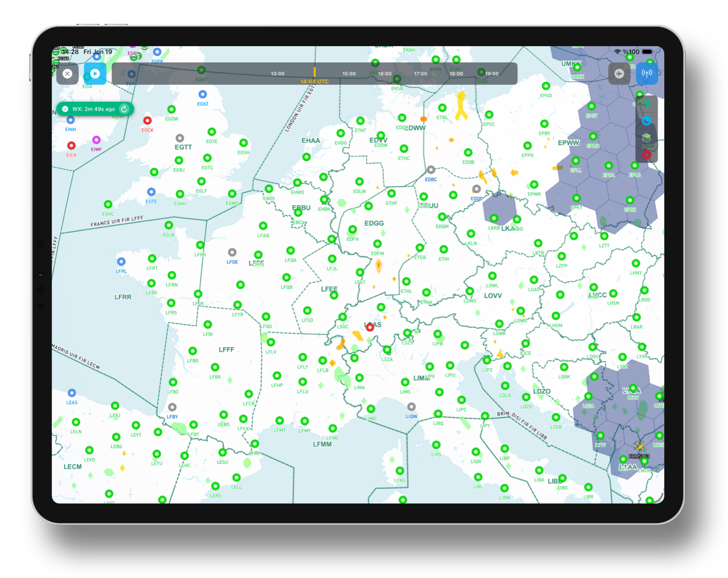The width and height of the screenshot is (728, 578).
Task: Select the LFKS airport marker
Action: pos(400,471)
